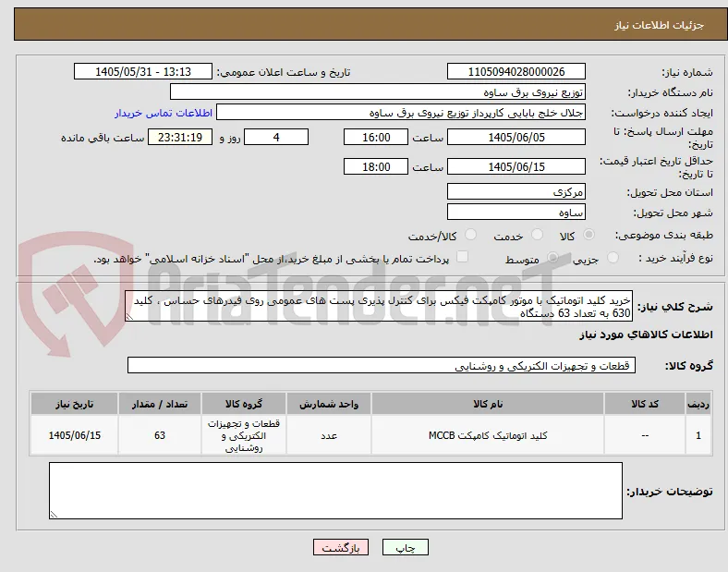Select the خدمت radio button
Viewport: 728px width, 572px height.
(537, 235)
